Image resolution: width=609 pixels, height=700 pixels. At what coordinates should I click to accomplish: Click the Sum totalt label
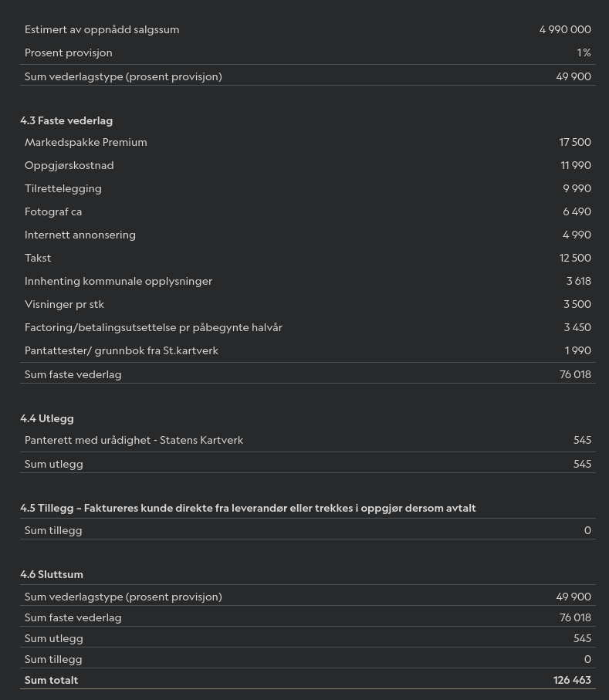coord(52,680)
